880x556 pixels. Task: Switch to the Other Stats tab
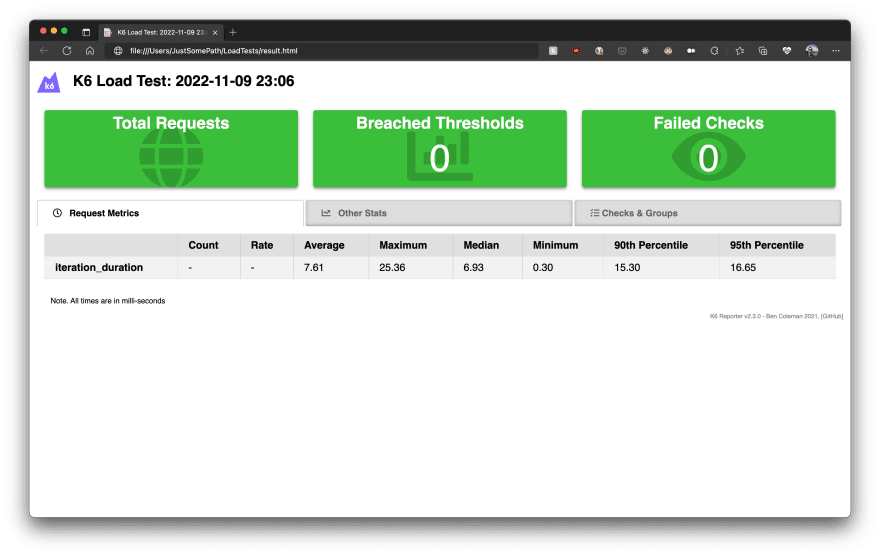point(439,213)
